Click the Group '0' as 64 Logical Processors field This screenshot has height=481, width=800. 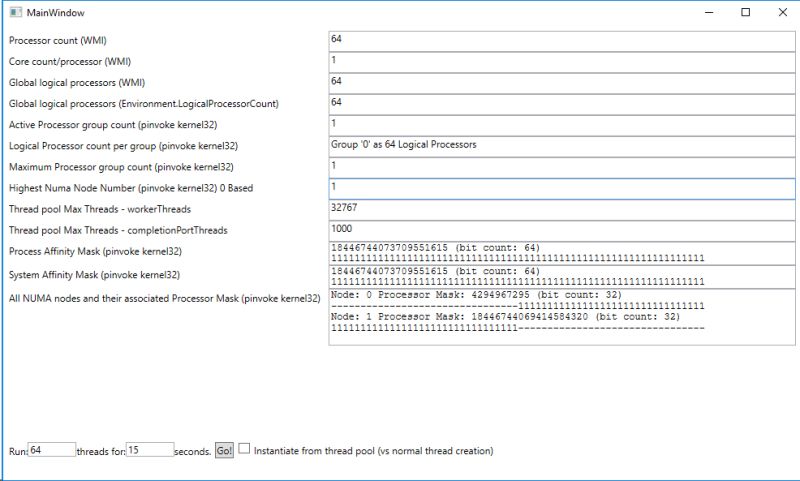pyautogui.click(x=562, y=147)
